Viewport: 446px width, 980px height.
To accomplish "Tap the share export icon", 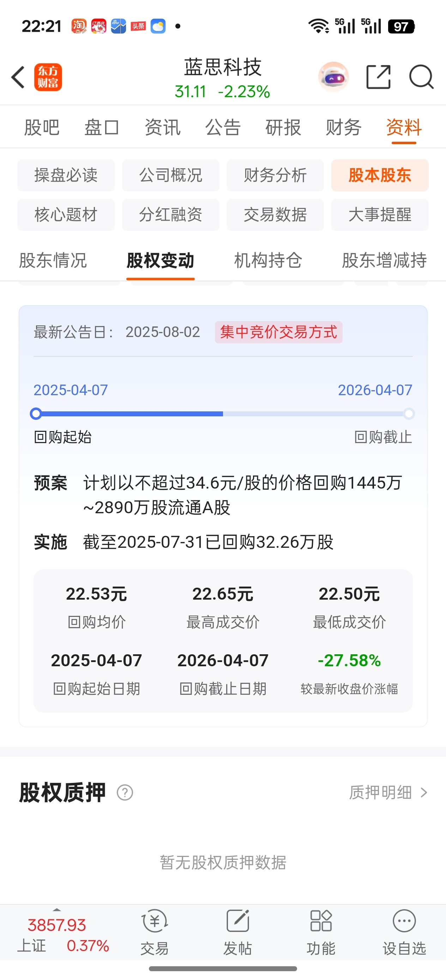I will (378, 77).
